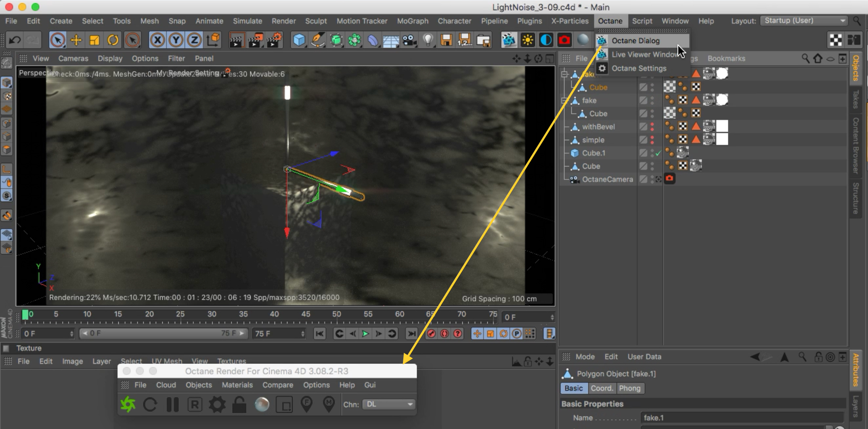Image resolution: width=868 pixels, height=429 pixels.
Task: Toggle the green enable checkmark on Cube.1
Action: coord(658,154)
